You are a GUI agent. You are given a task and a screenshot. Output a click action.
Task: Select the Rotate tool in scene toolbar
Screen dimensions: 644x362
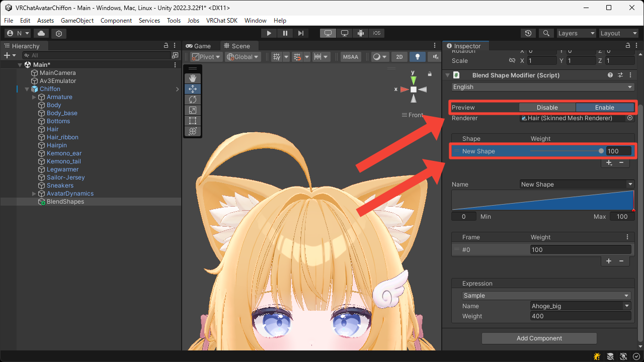coord(192,100)
